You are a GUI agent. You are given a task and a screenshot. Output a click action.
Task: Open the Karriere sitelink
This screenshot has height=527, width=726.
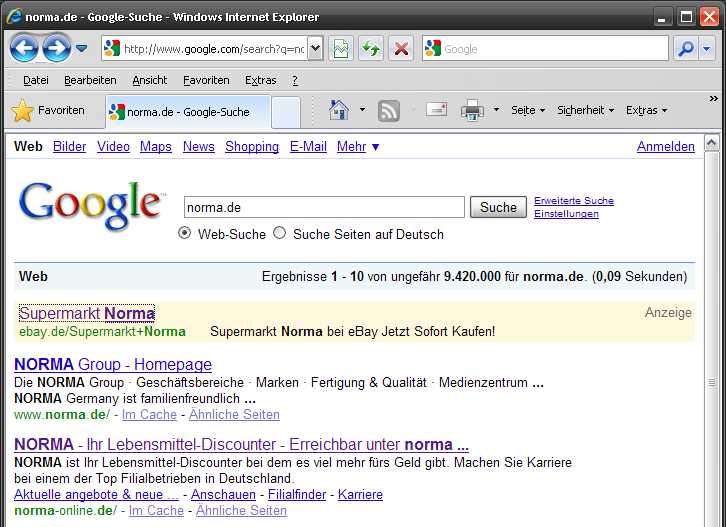click(360, 495)
